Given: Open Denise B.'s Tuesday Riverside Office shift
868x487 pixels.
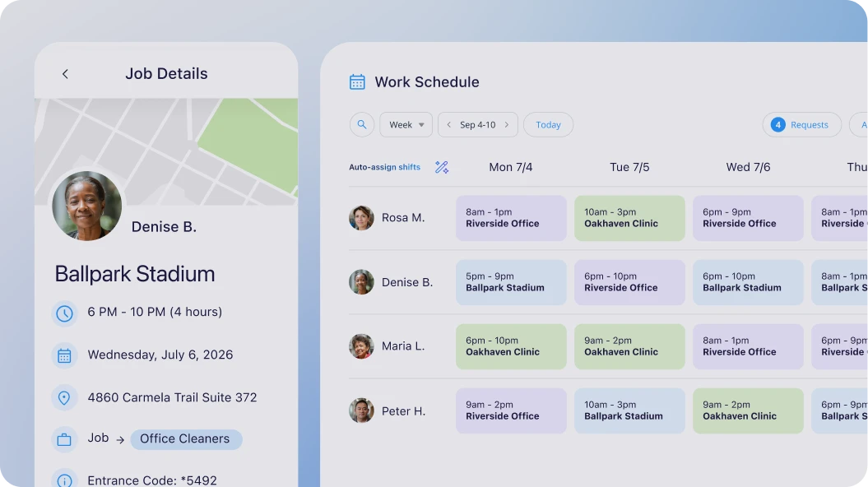Looking at the screenshot, I should pos(629,282).
